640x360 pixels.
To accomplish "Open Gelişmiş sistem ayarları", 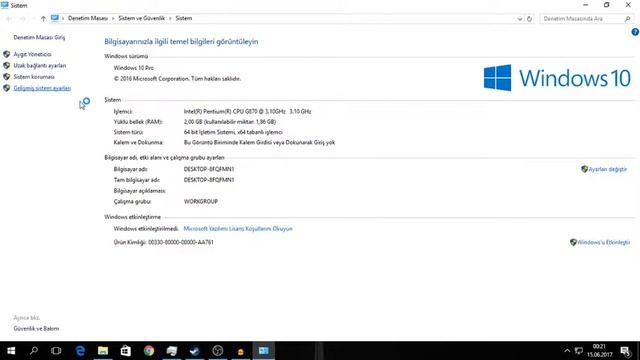I will [42, 88].
